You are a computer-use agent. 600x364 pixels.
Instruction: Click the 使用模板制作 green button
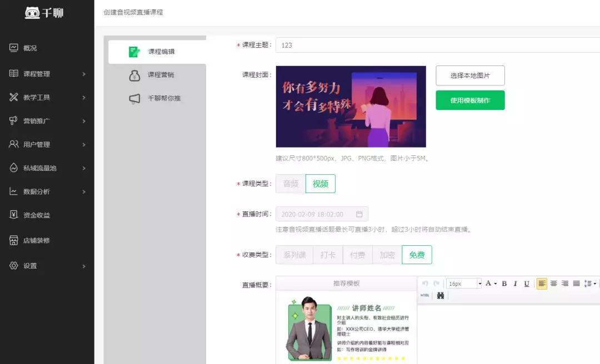point(470,101)
